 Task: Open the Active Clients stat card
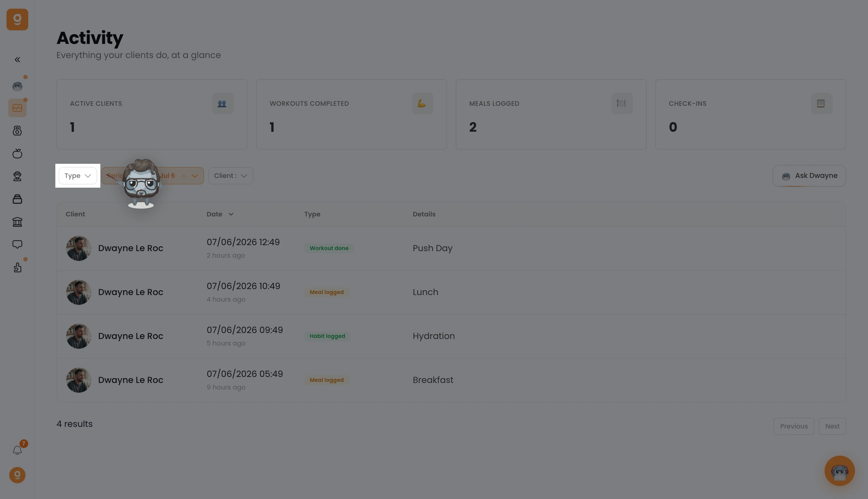tap(152, 115)
